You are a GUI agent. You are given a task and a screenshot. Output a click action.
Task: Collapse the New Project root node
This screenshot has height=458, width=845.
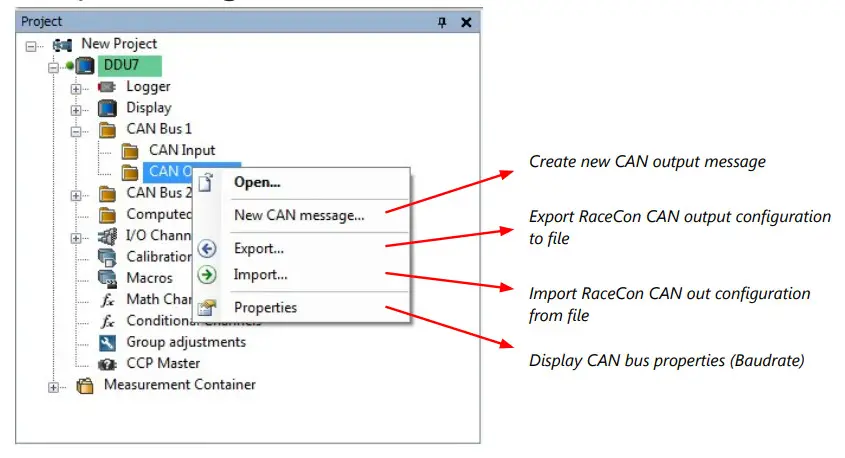(31, 46)
